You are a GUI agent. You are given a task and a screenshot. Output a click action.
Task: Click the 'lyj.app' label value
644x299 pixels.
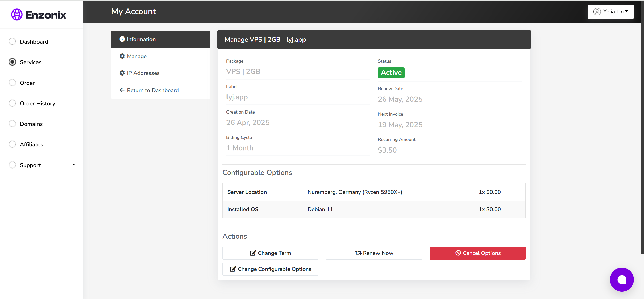tap(237, 97)
